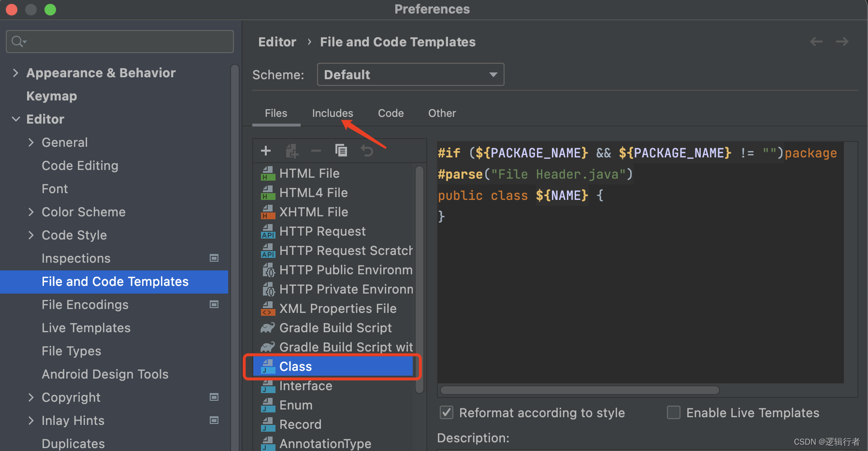Expand the Color Scheme node
This screenshot has width=868, height=451.
tap(31, 212)
